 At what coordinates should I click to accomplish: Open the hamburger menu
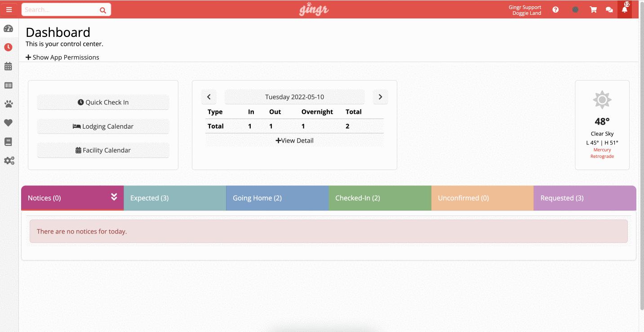(9, 9)
